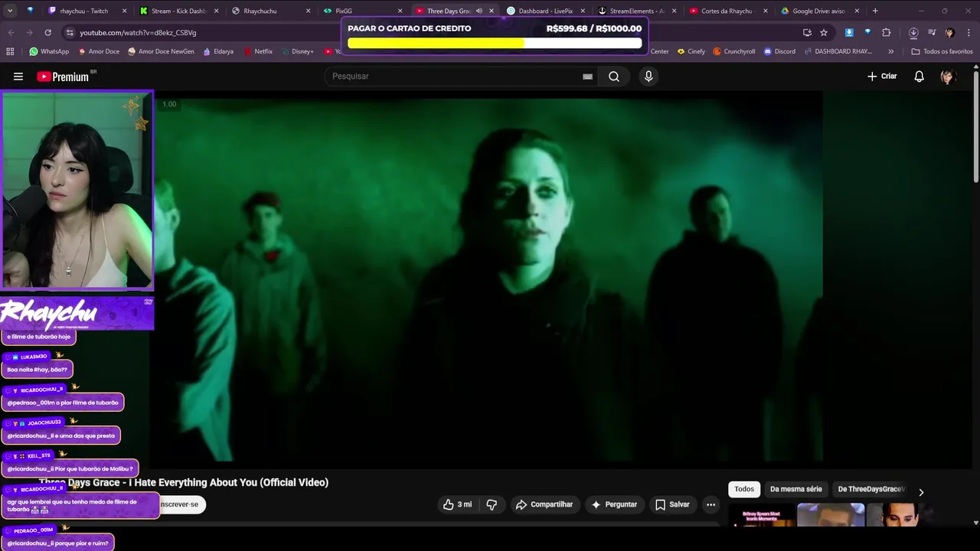Mute the Three Days Grace tab audio
Viewport: 980px width, 551px height.
[479, 11]
